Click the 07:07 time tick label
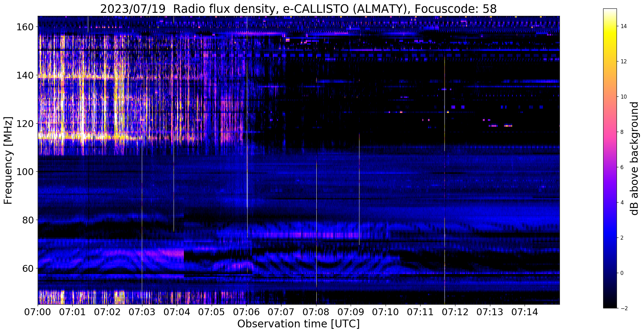This screenshot has width=644, height=333. coord(281,311)
